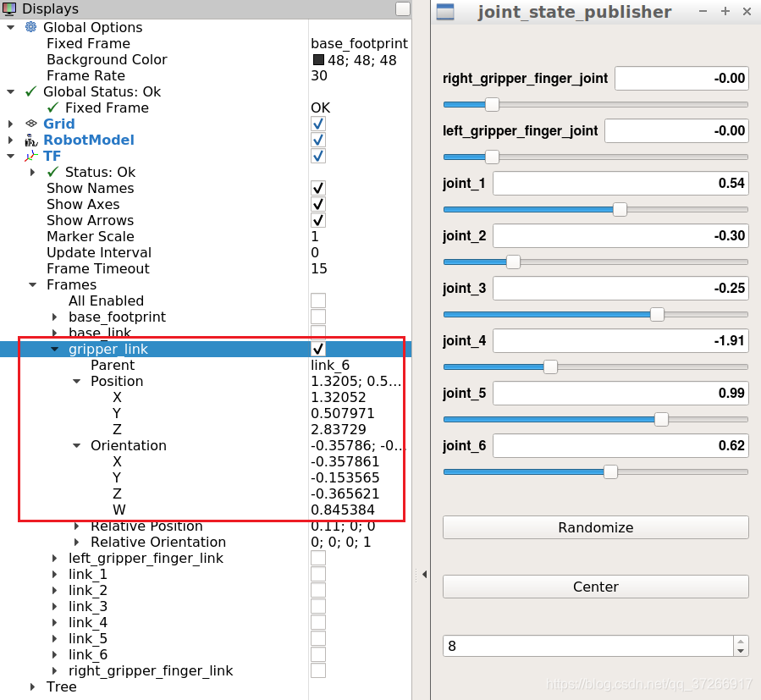
Task: Click the right_gripper_finger_joint slider handle
Action: pos(492,104)
